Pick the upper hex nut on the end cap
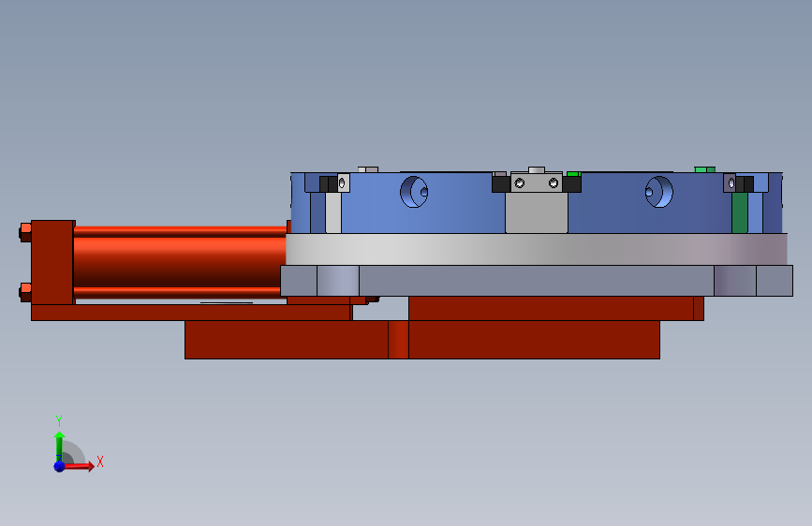 click(25, 232)
